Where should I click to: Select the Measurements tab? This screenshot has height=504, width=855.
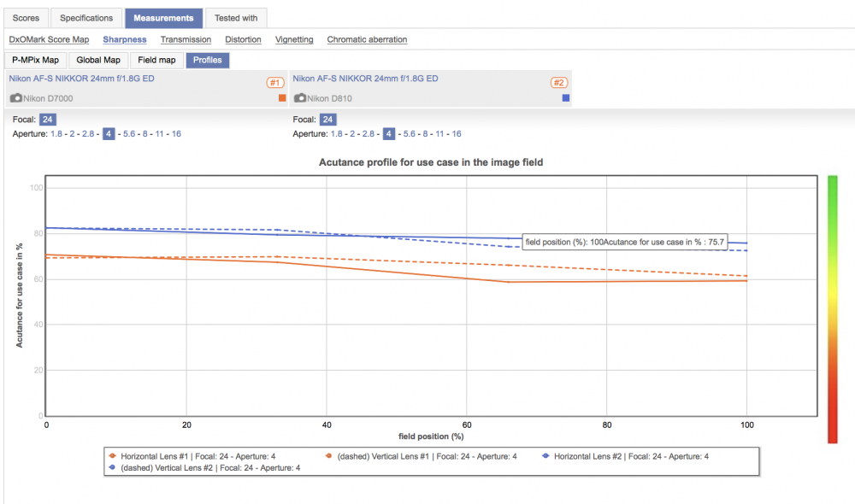tap(163, 18)
